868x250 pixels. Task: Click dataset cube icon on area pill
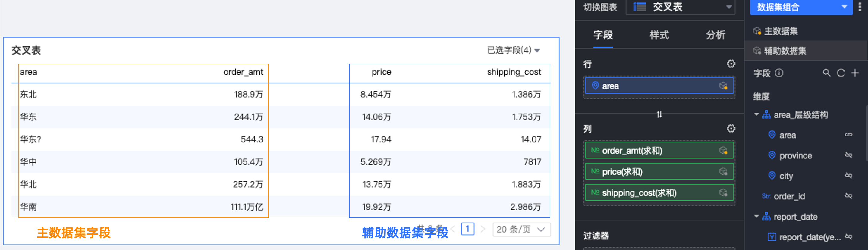pos(723,86)
